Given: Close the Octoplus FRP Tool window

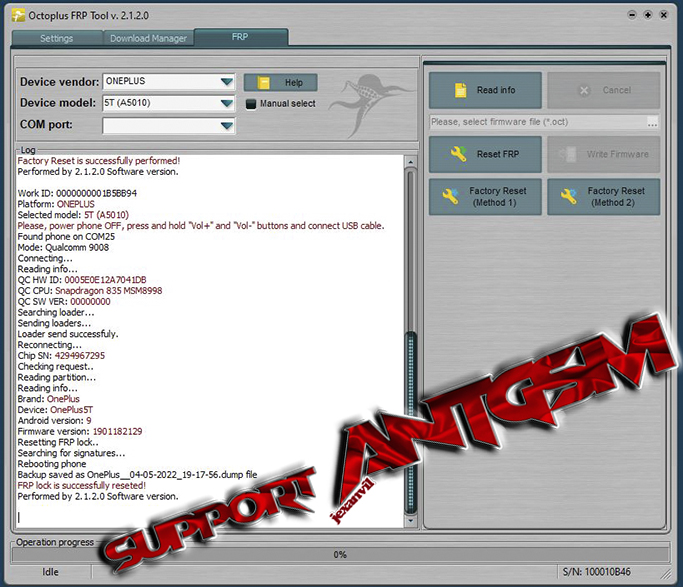Looking at the screenshot, I should tap(664, 15).
